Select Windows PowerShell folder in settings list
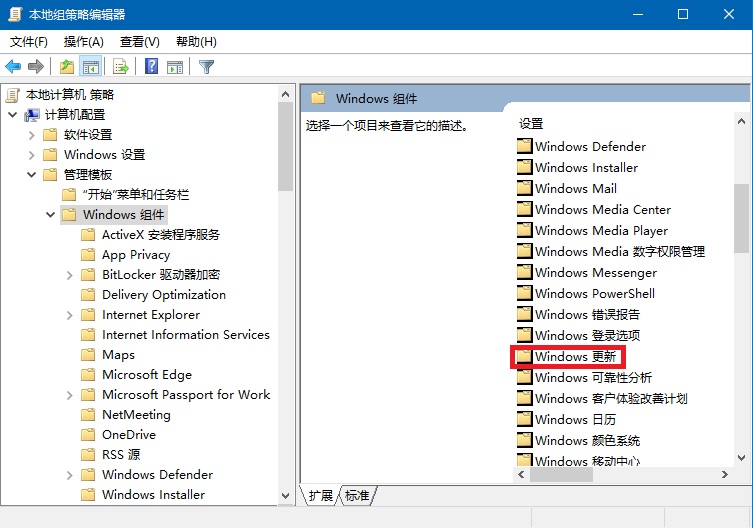Screen dimensions: 753x528 pos(594,293)
